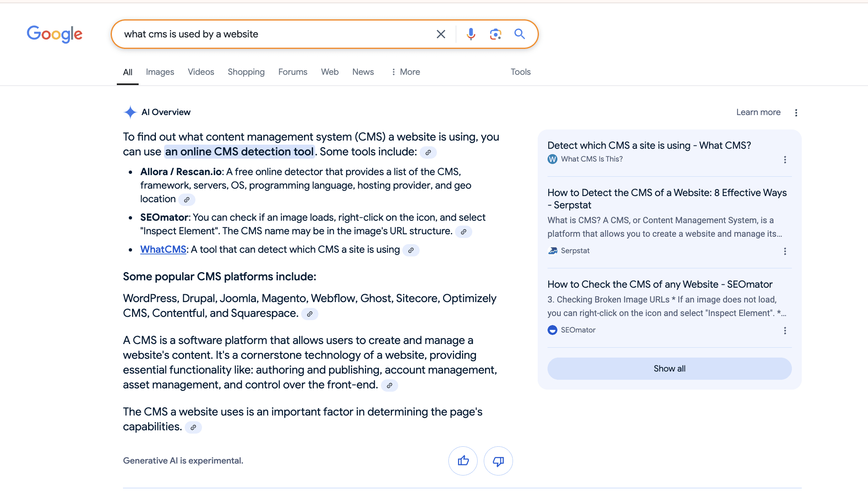Select the Videos search tab
Screen dimensions: 868x494
[x=201, y=72]
